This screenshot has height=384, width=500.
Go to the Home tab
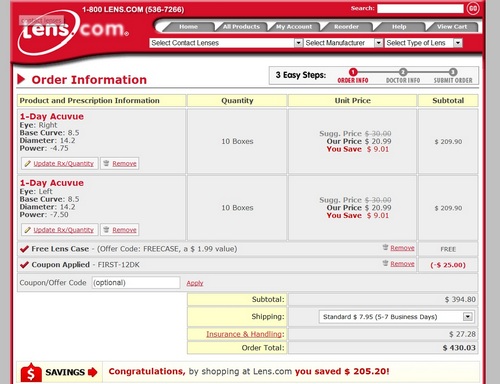[x=188, y=27]
